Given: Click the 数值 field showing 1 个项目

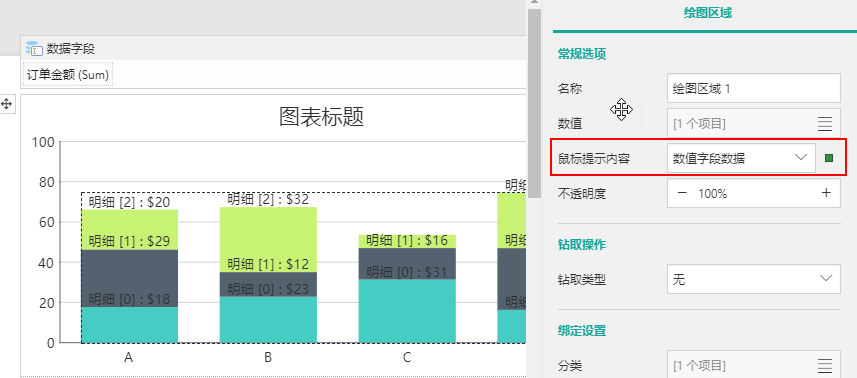Looking at the screenshot, I should point(754,123).
